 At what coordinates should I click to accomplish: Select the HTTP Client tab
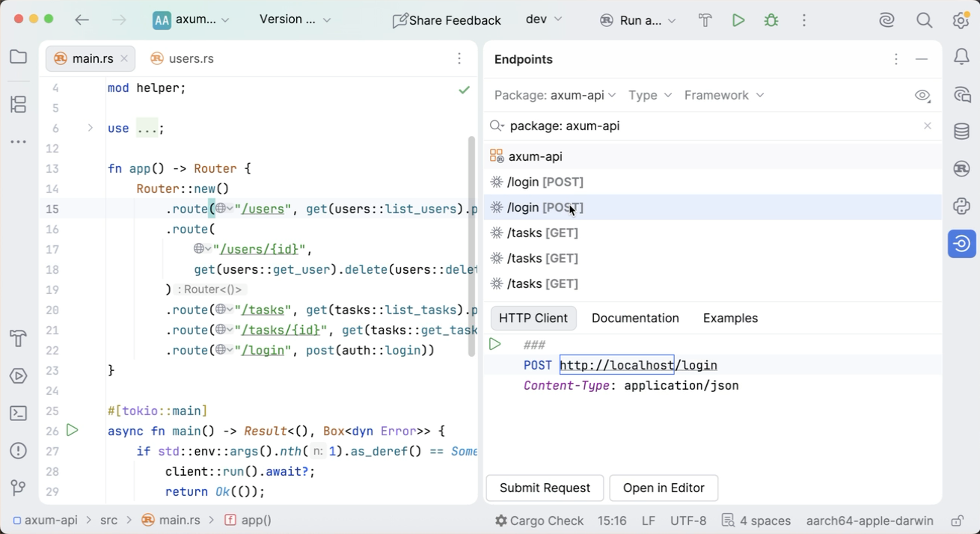pos(533,318)
